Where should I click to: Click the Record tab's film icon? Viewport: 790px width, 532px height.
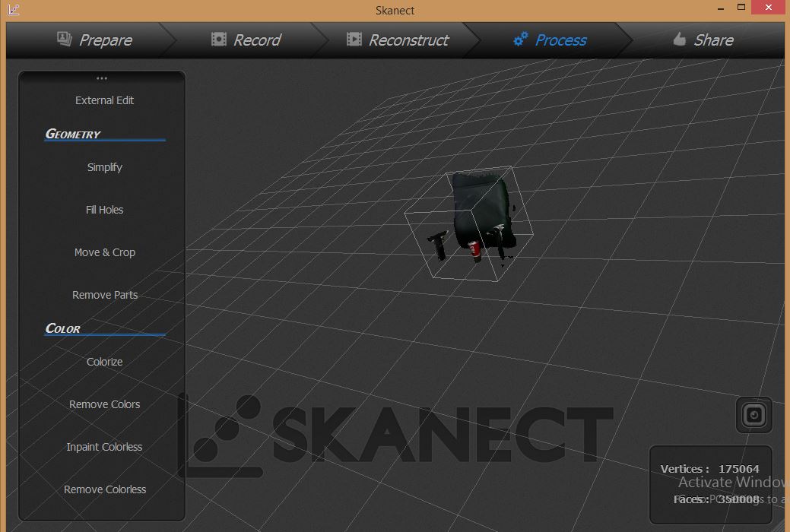[219, 39]
